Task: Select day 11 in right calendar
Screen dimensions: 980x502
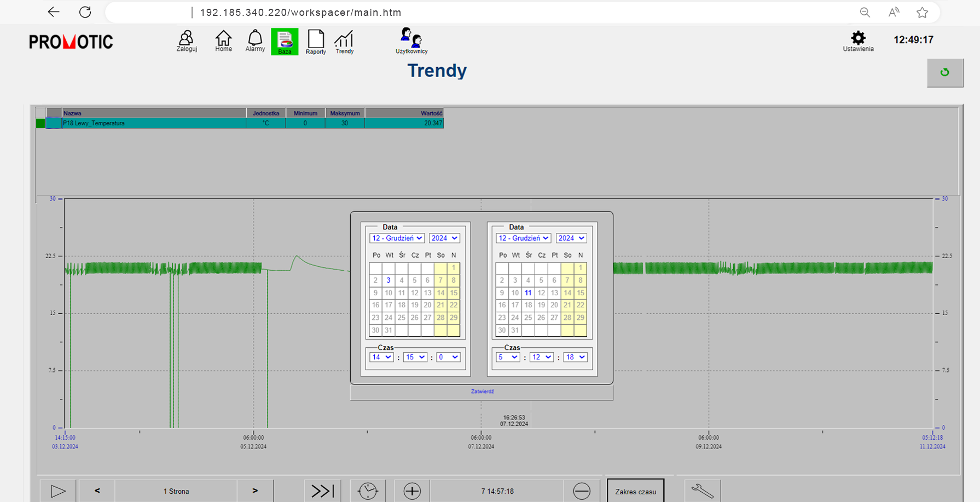Action: tap(527, 293)
